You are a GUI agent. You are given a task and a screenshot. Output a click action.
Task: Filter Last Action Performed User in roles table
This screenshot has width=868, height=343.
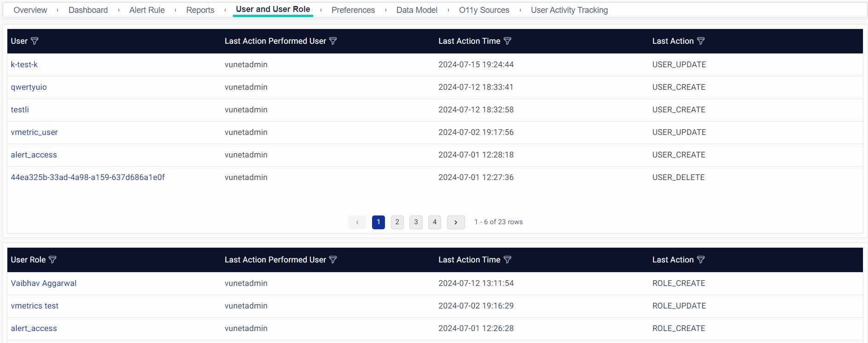[x=333, y=260]
